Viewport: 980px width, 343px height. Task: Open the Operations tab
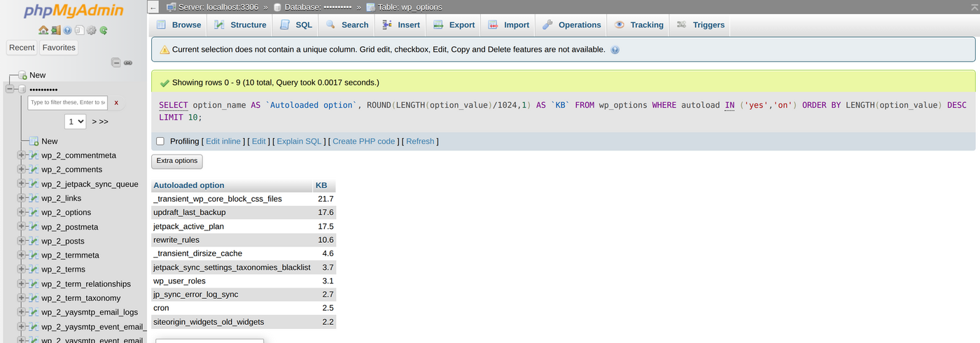tap(571, 24)
